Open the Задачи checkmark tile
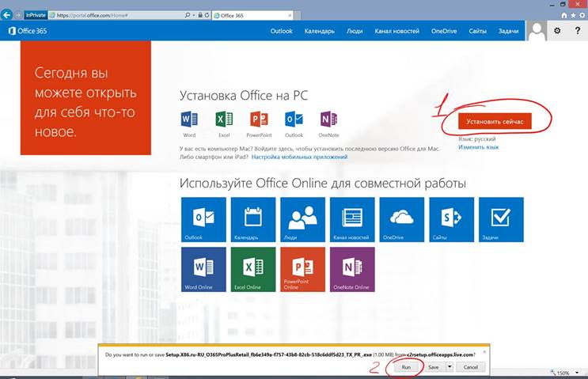Screen dimensions: 588x379 pos(501,219)
